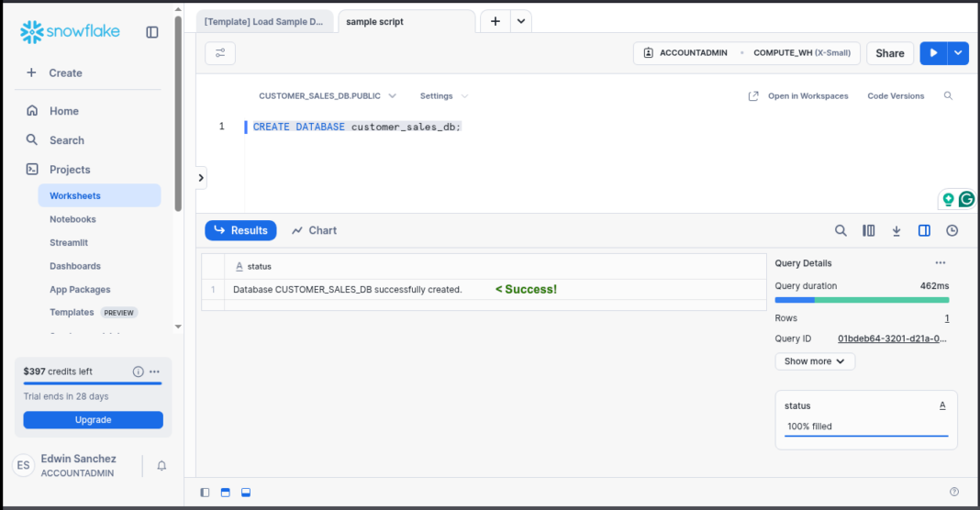The image size is (980, 510).
Task: Click the credits info icon
Action: click(x=139, y=371)
